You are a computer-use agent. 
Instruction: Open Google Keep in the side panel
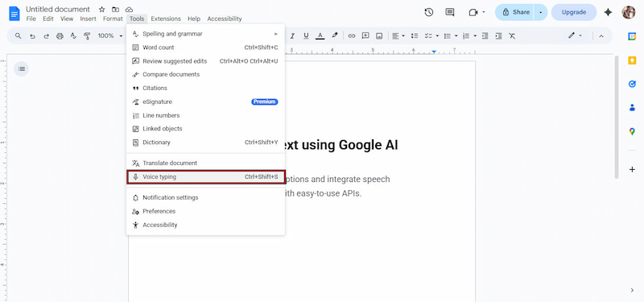[x=632, y=60]
